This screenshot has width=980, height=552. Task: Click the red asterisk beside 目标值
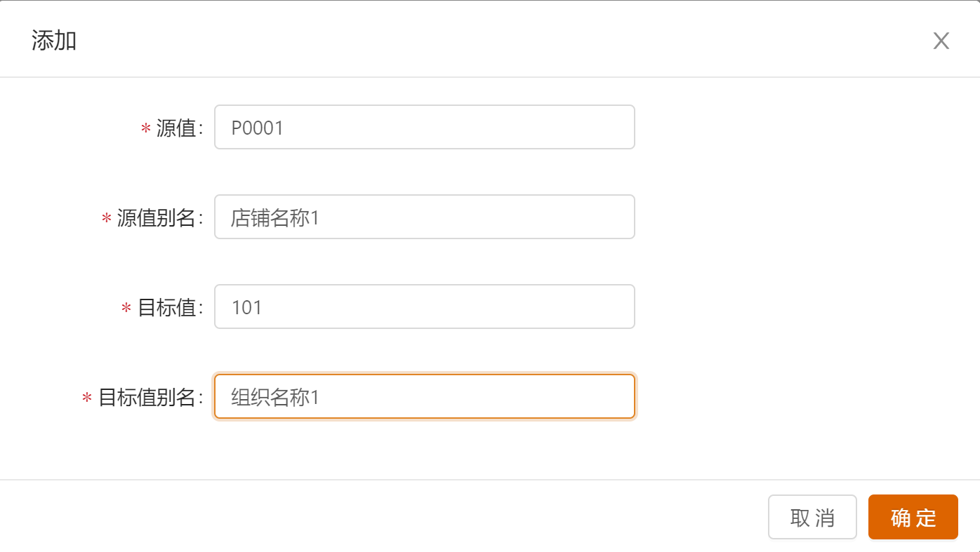point(126,309)
